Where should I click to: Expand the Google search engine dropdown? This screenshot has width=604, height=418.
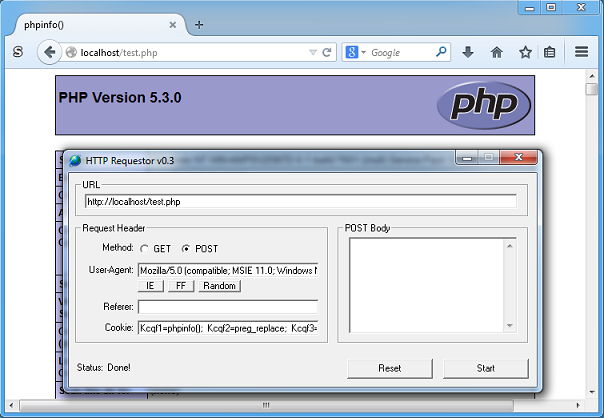point(364,52)
